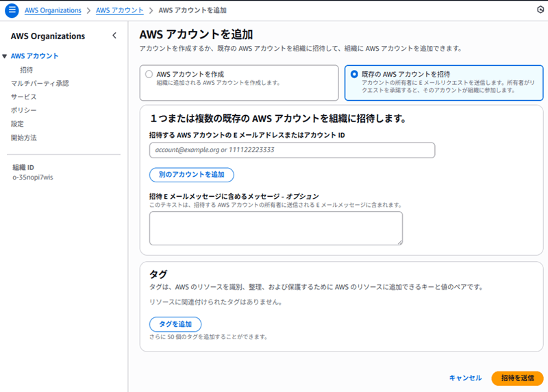548x392 pixels.
Task: Click the AWS アカウントを追加 page heading
Action: [196, 34]
